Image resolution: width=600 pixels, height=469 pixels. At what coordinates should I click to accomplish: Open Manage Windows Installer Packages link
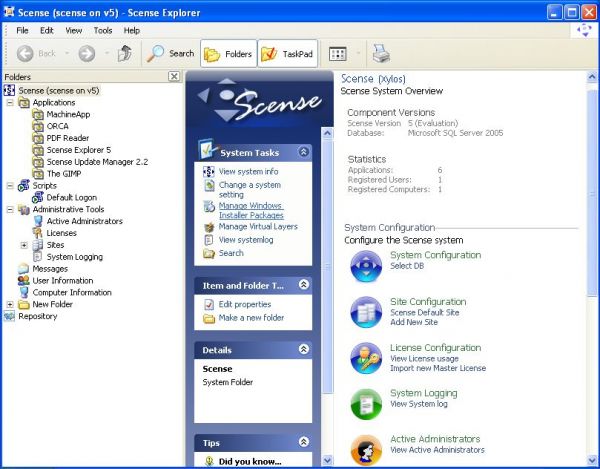coord(251,210)
